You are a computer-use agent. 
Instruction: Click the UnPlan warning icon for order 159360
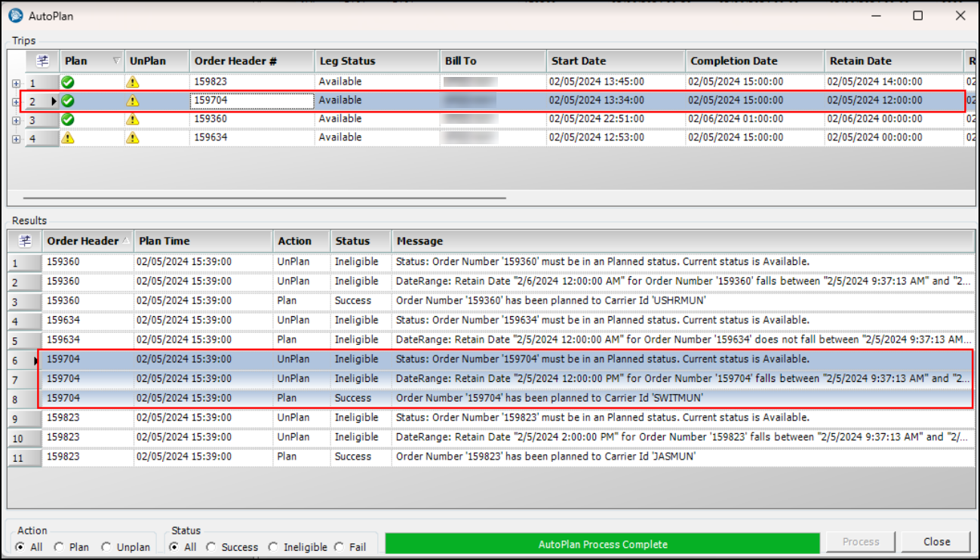tap(133, 119)
